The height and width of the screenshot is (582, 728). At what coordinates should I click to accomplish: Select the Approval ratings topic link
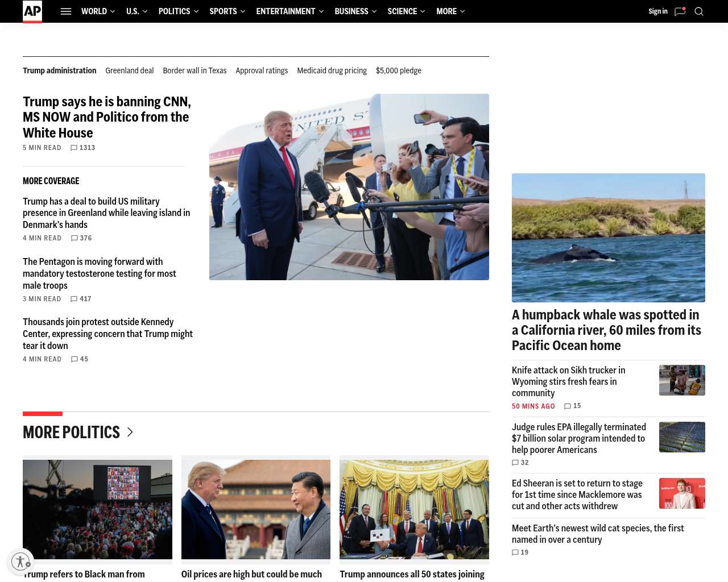click(262, 70)
